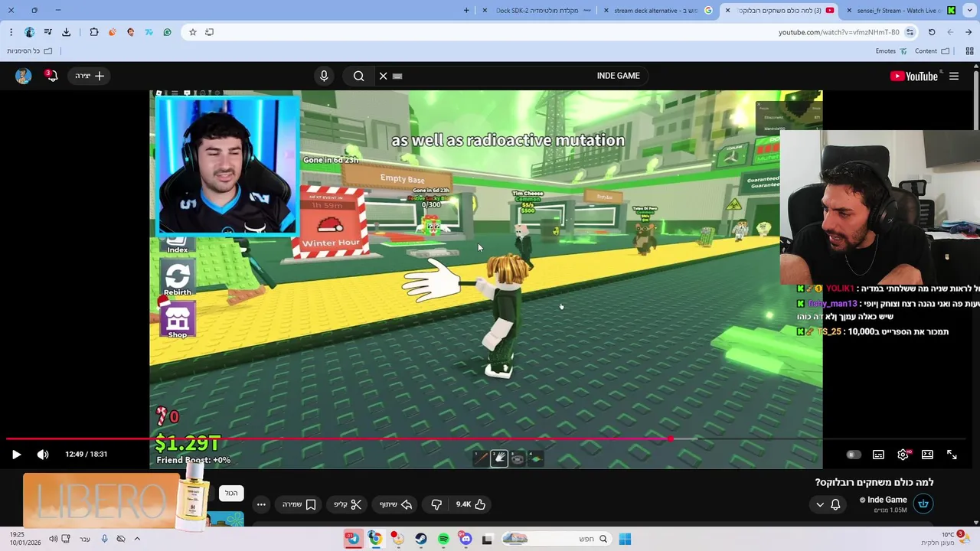The width and height of the screenshot is (980, 551).
Task: Dislike the video
Action: tap(436, 504)
